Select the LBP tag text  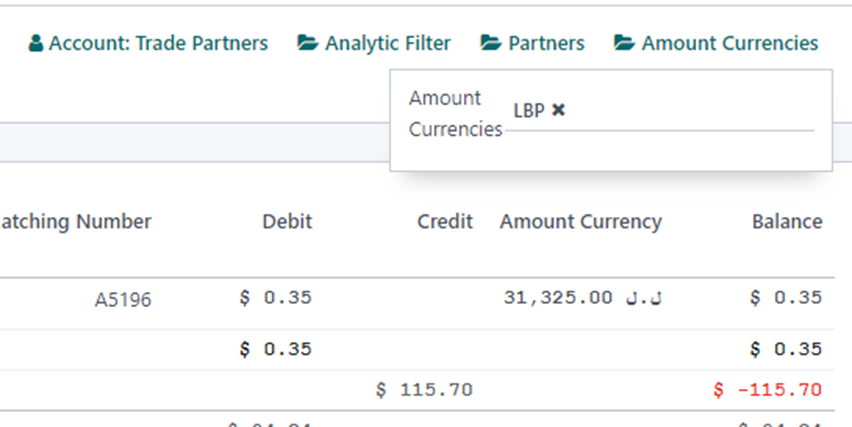click(x=529, y=111)
